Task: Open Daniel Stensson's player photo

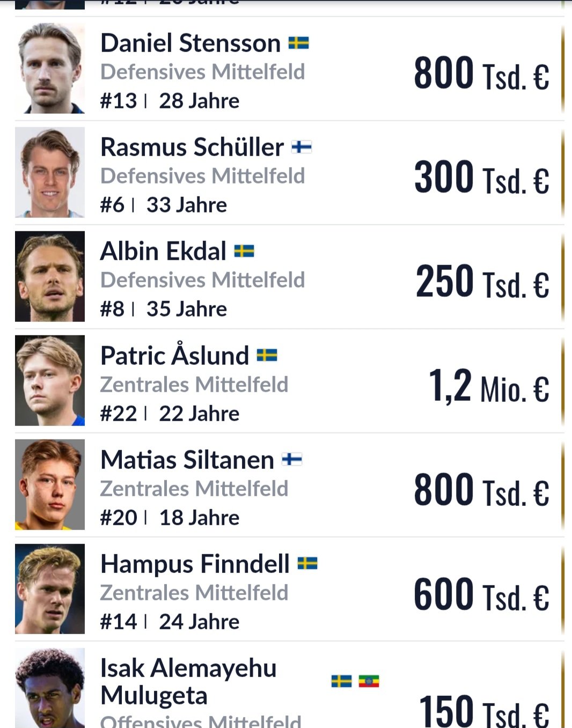Action: pyautogui.click(x=50, y=68)
